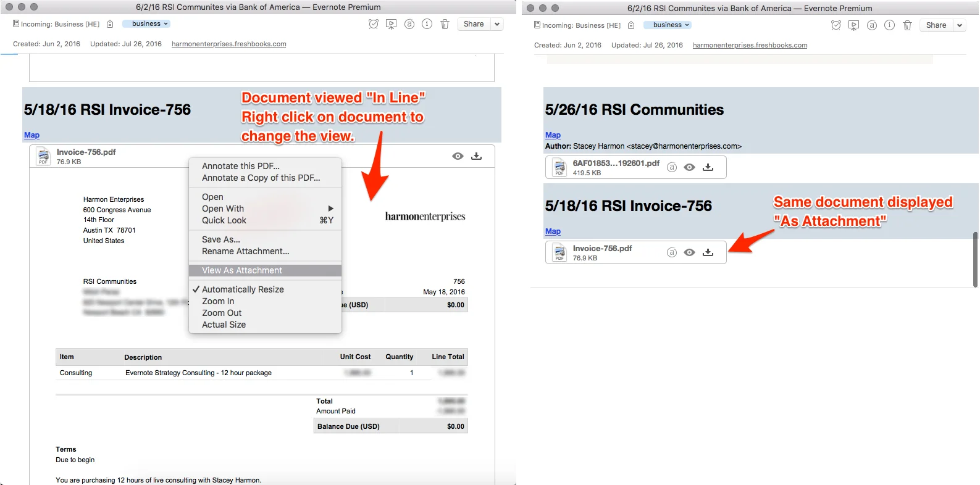Click 6AF01853...192601.pdf filename text
Viewport: 980px width, 485px height.
coord(616,163)
